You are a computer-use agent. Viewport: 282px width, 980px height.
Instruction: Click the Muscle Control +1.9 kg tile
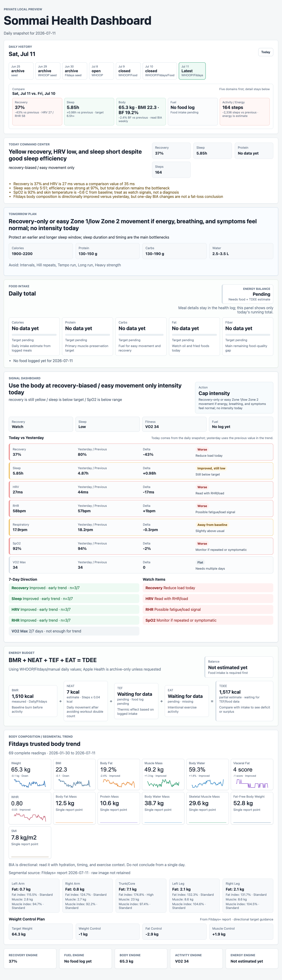pos(241,931)
